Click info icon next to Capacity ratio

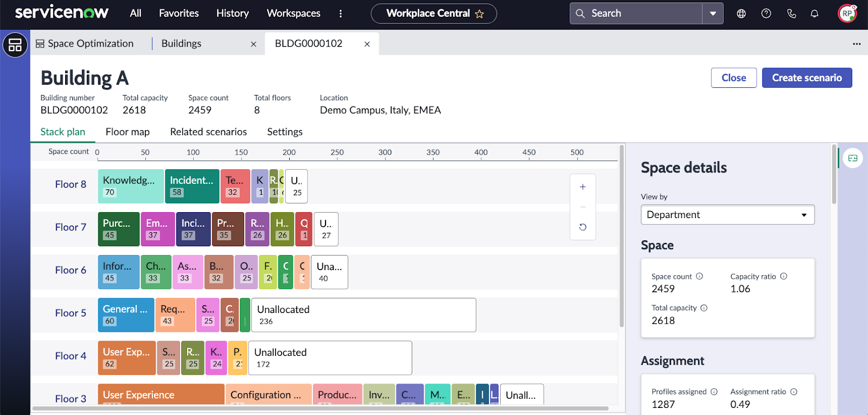tap(783, 276)
